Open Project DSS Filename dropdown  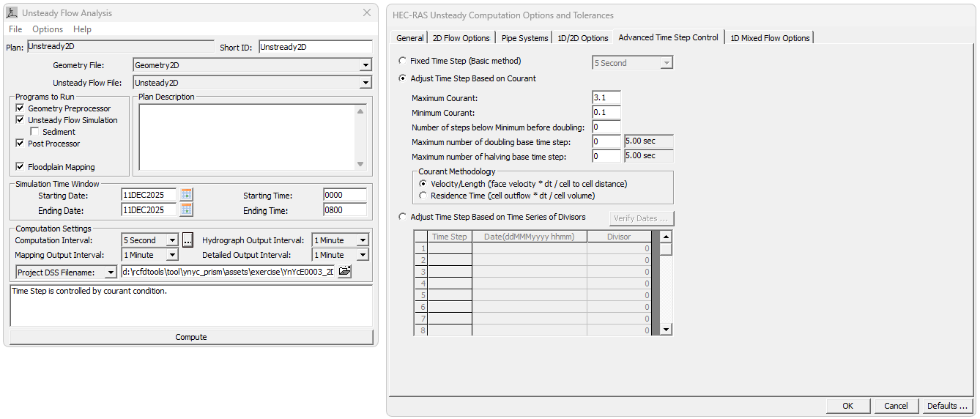click(111, 272)
